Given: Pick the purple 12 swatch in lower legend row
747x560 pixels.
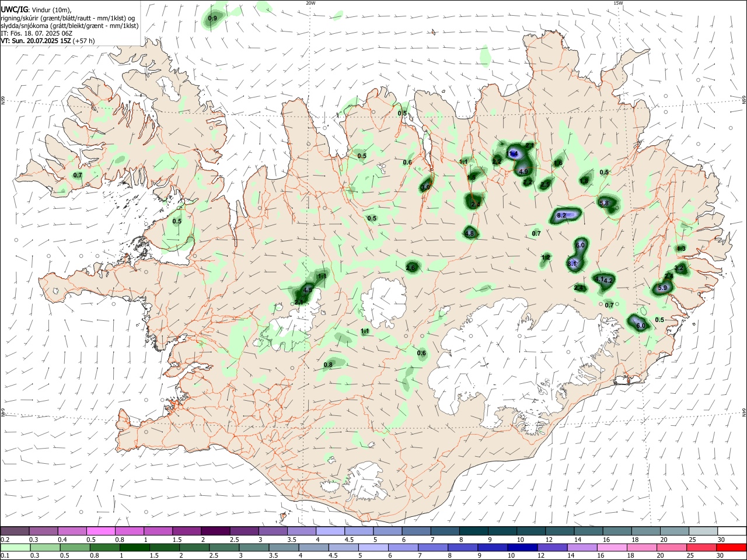Looking at the screenshot, I should (x=551, y=548).
